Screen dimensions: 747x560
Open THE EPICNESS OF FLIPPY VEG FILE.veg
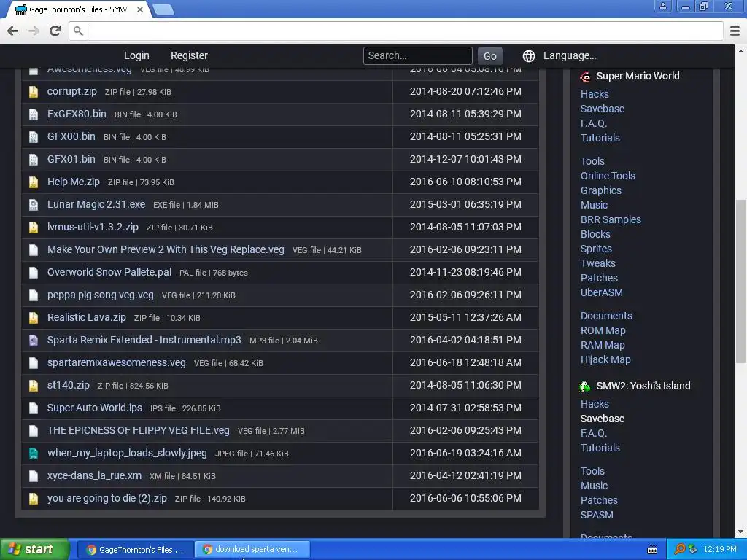click(x=138, y=430)
